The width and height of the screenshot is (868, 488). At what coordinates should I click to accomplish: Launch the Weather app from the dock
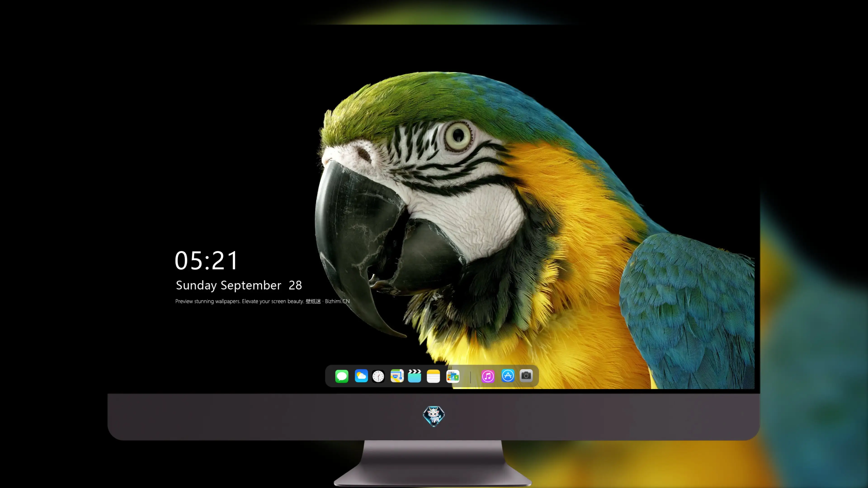[x=361, y=376]
